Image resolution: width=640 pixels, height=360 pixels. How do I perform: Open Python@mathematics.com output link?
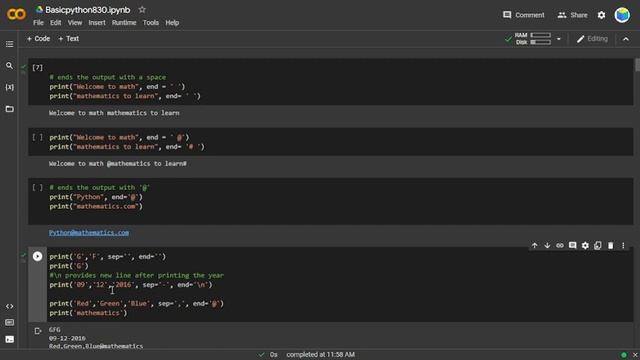click(89, 233)
